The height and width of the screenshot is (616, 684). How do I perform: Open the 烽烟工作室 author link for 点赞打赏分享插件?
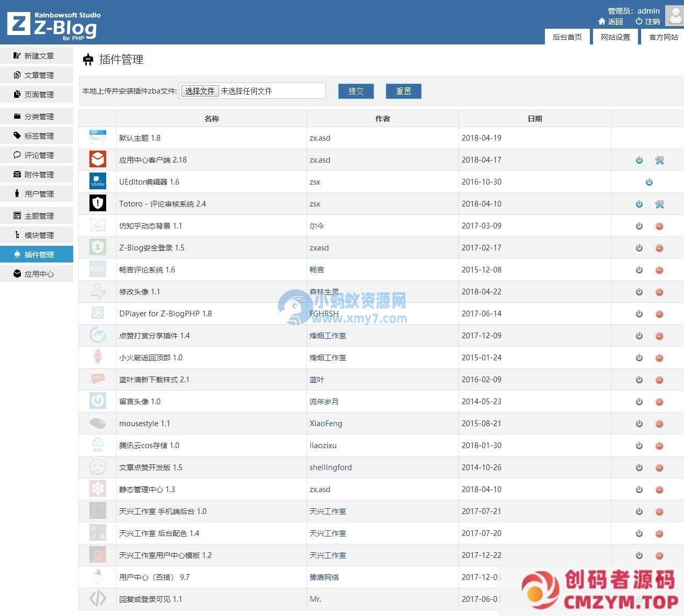coord(328,336)
